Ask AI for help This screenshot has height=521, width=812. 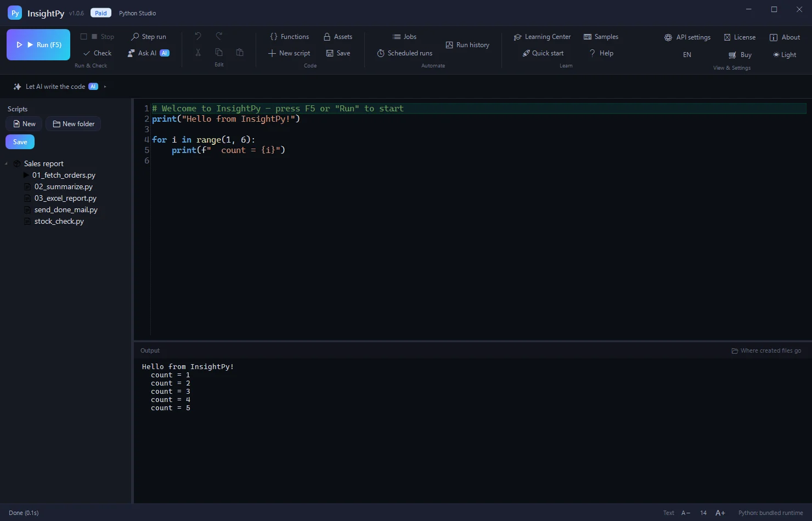(149, 53)
